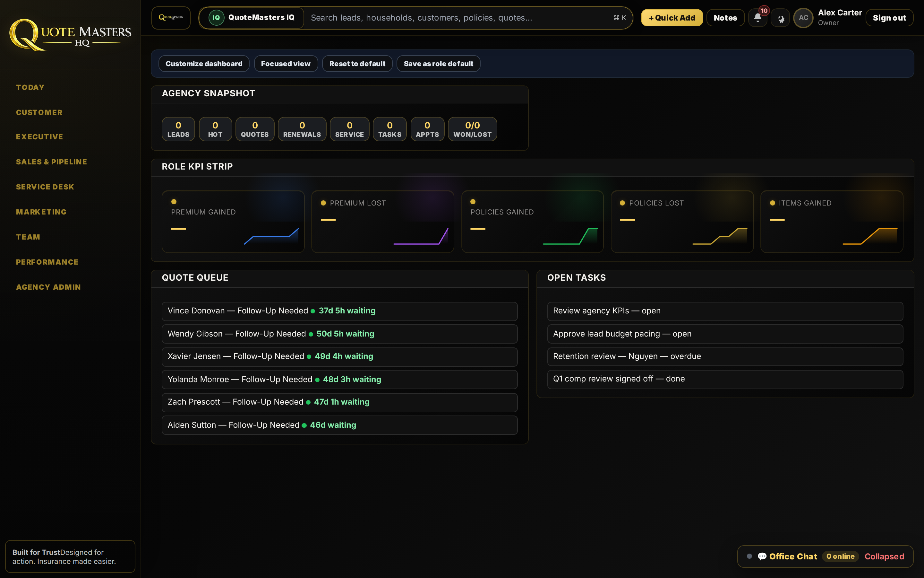924x578 pixels.
Task: Open Zach Prescott quote queue row
Action: [339, 402]
